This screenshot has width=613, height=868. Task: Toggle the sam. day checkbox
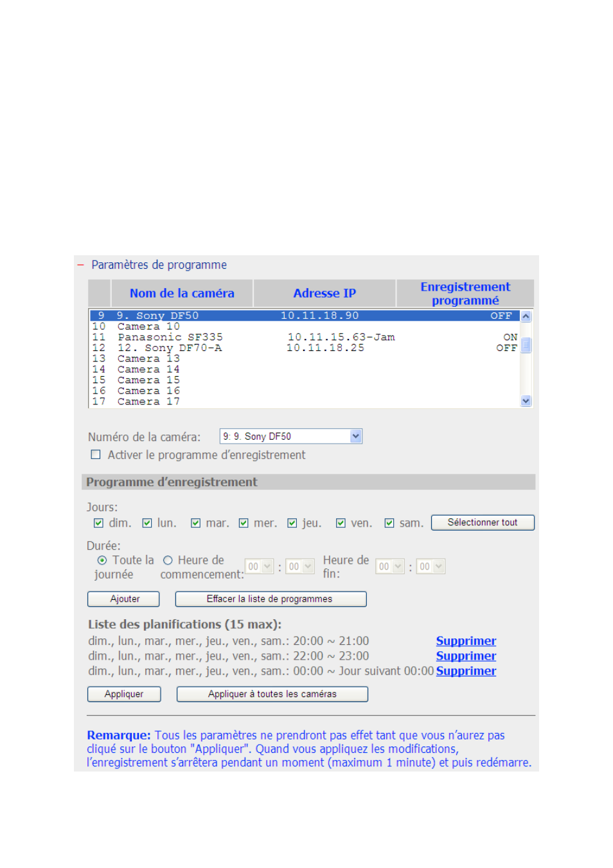click(389, 523)
